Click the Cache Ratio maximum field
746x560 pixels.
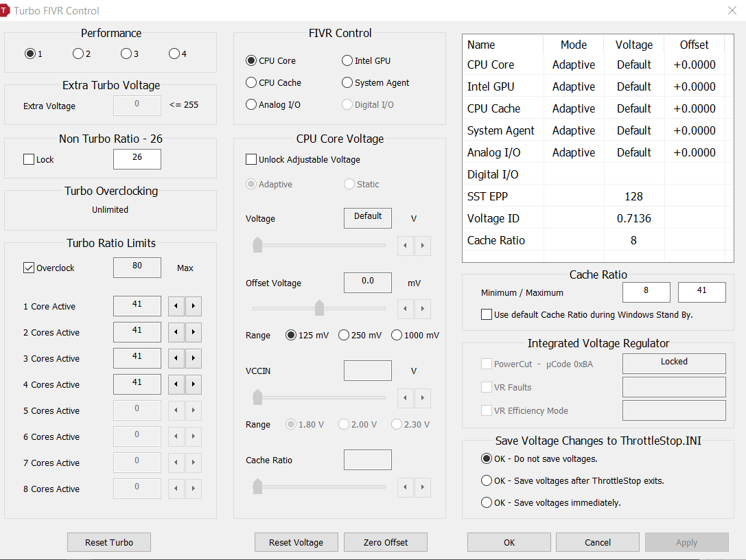[702, 292]
